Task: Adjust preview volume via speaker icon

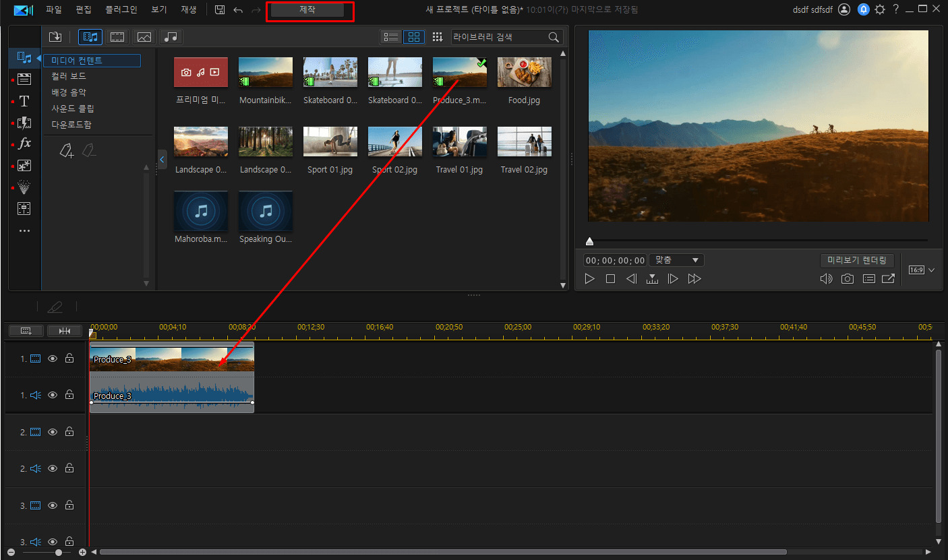Action: pyautogui.click(x=826, y=278)
